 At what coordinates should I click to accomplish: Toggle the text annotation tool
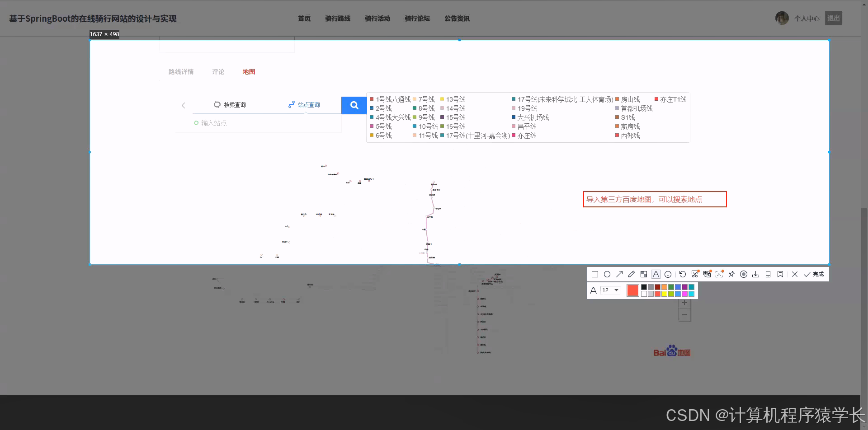tap(656, 274)
